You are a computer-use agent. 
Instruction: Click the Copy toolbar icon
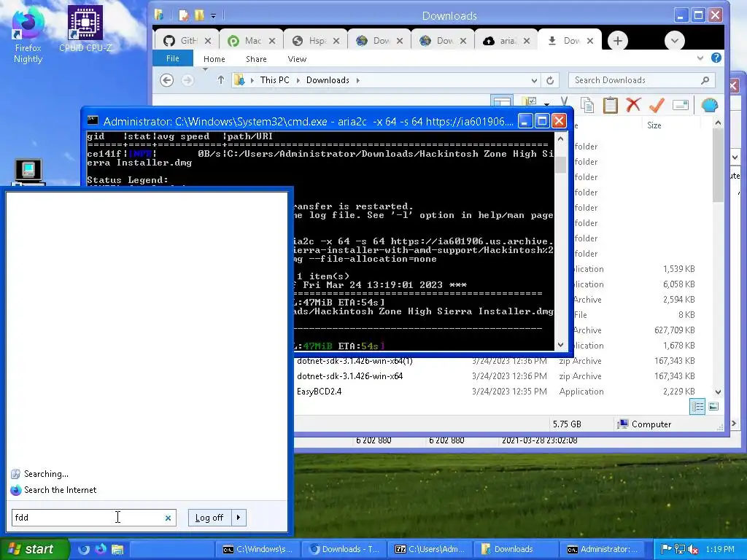(587, 105)
